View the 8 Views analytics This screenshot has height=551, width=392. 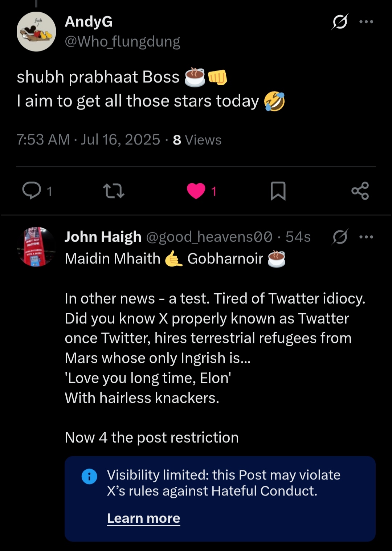[197, 140]
